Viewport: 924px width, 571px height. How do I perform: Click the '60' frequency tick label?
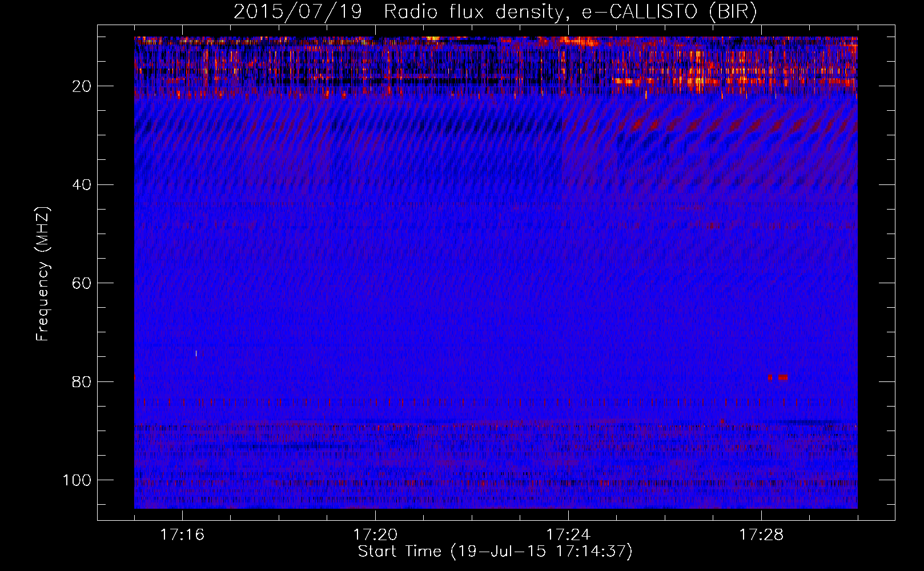(82, 283)
